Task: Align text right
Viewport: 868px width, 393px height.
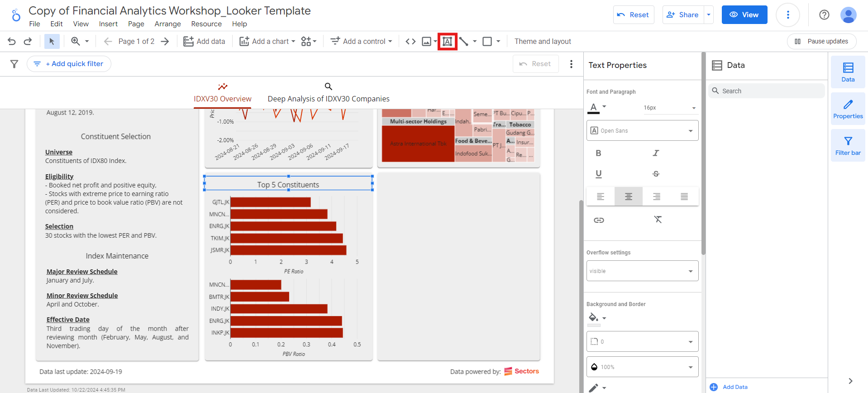Action: tap(656, 196)
